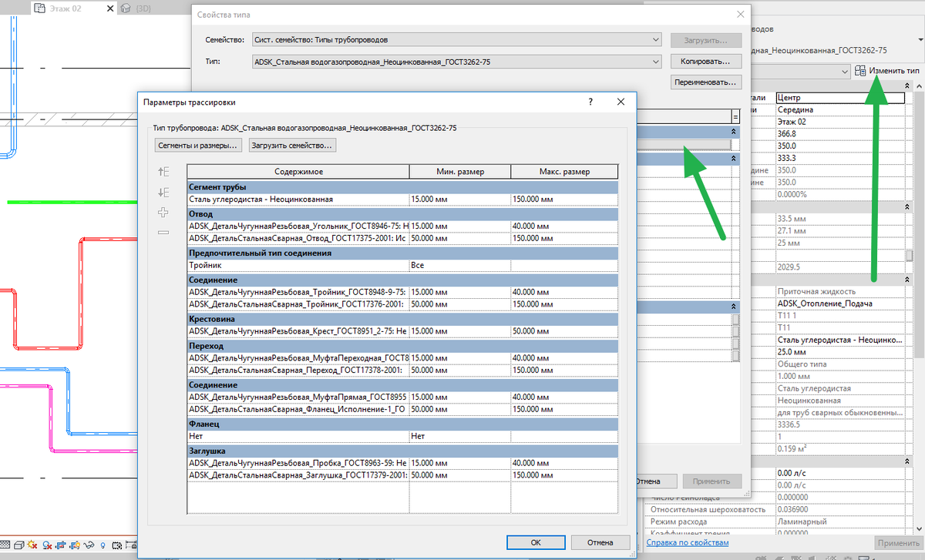Click the Изменить тип edit-type icon
Image resolution: width=925 pixels, height=560 pixels.
(x=860, y=70)
